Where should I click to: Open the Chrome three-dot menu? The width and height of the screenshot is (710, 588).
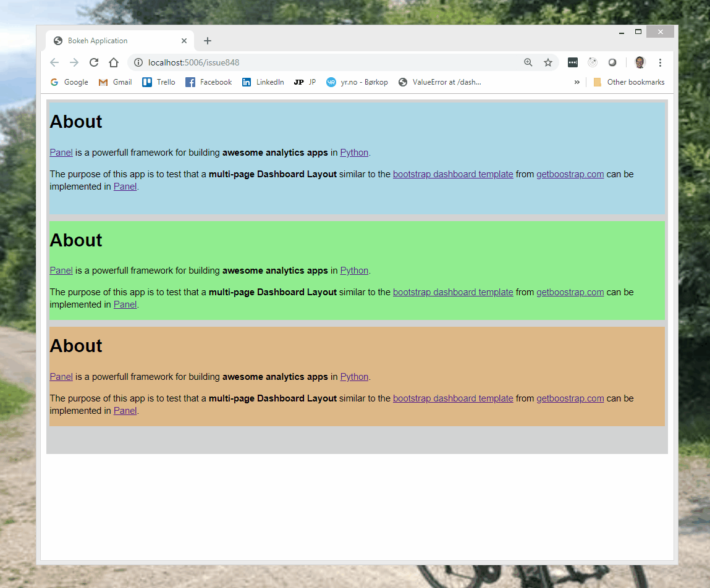(660, 62)
